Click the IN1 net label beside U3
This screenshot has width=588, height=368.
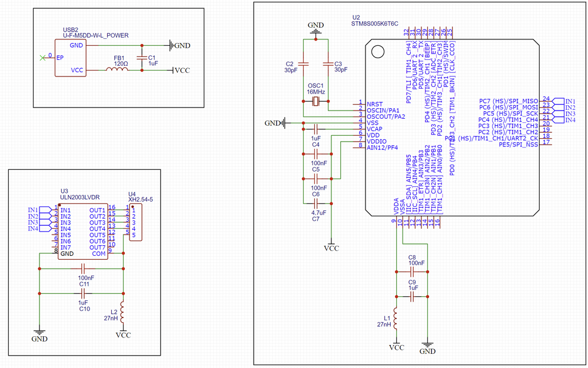click(x=39, y=210)
